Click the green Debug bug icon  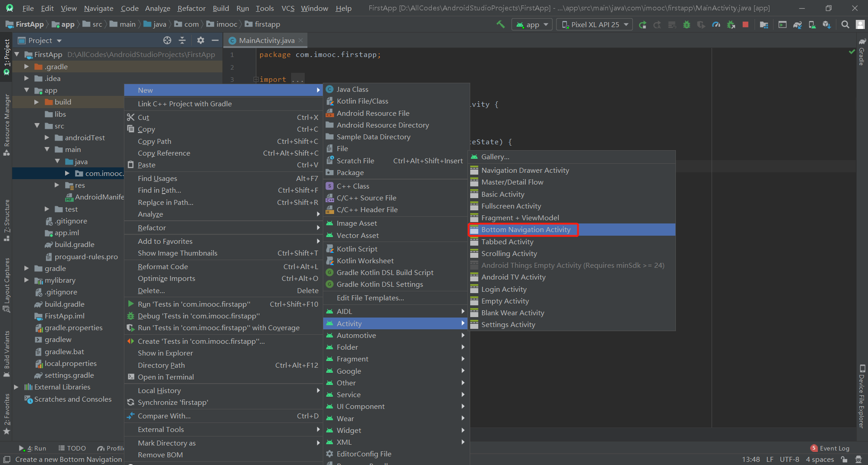tap(687, 25)
